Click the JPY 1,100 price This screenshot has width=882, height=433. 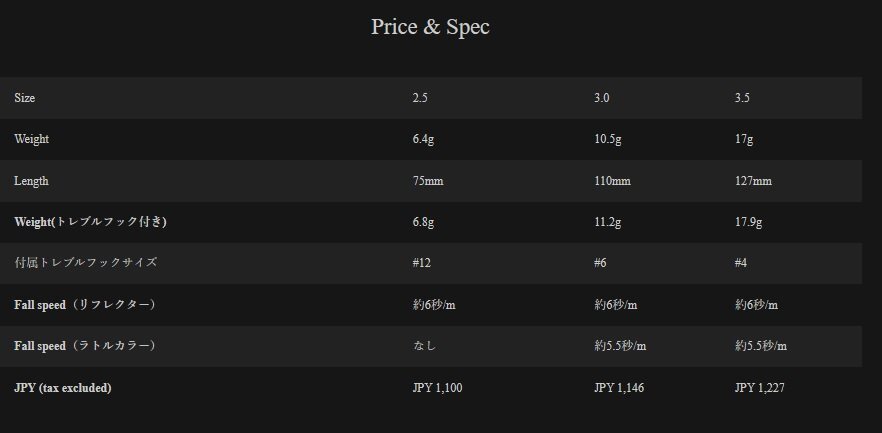(437, 387)
